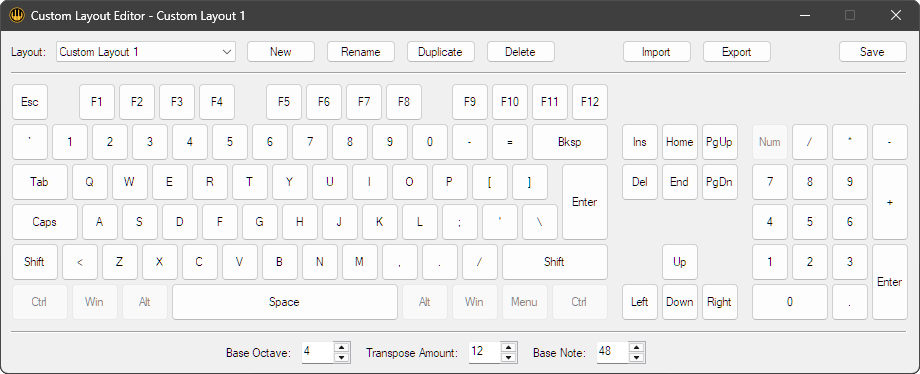Select the Tab key

point(39,182)
